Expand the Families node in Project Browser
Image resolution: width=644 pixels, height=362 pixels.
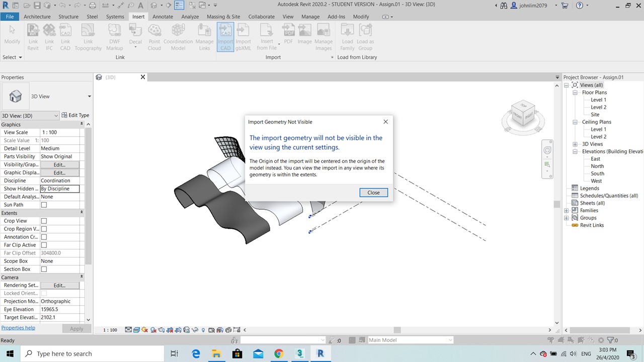point(567,211)
